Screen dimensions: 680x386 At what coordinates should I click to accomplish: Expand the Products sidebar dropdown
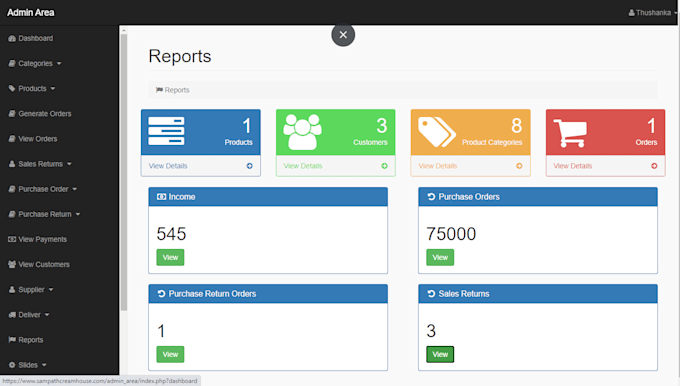(53, 89)
